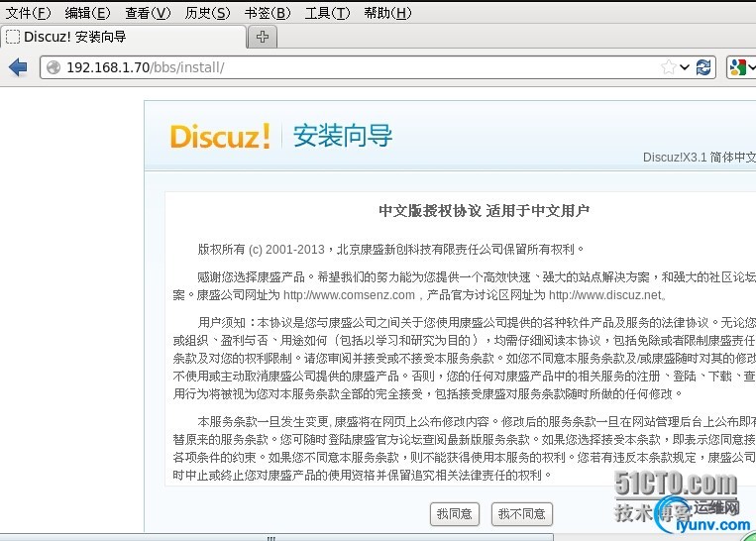The width and height of the screenshot is (756, 541).
Task: Open the 帮助(H) menu
Action: (x=387, y=13)
